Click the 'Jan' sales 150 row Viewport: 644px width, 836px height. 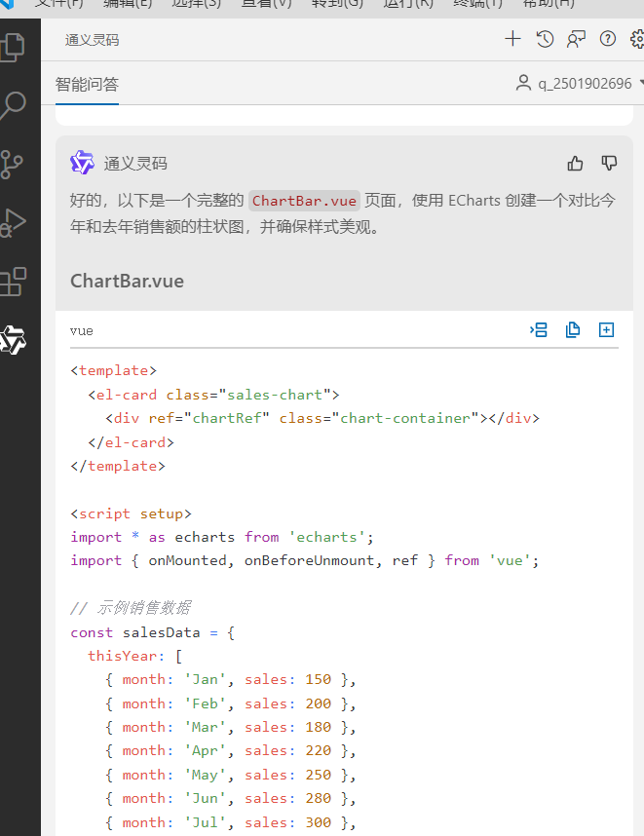click(x=230, y=679)
